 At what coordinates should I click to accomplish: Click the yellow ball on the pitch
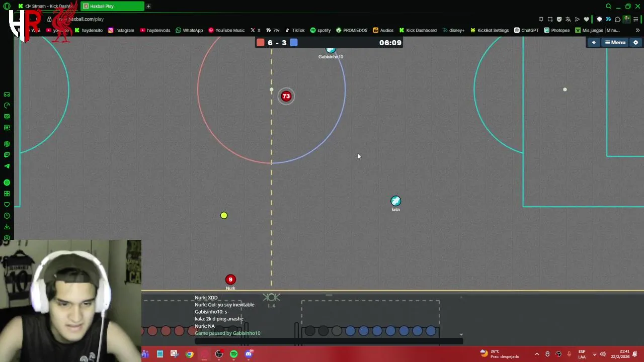click(224, 215)
